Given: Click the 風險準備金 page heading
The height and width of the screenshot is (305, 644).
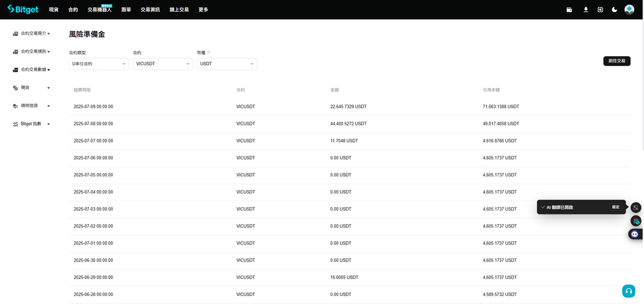Looking at the screenshot, I should coord(87,34).
